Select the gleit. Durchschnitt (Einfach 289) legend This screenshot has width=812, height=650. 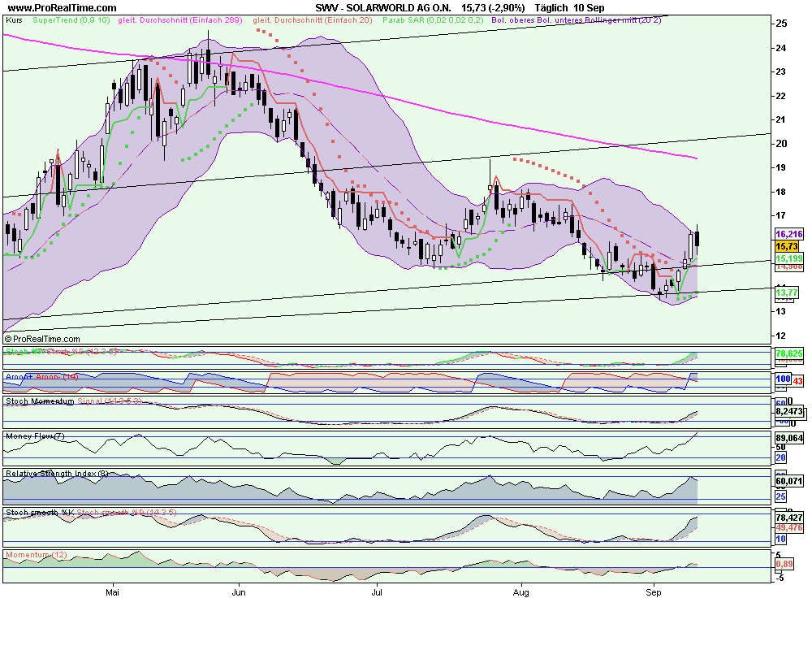(179, 20)
